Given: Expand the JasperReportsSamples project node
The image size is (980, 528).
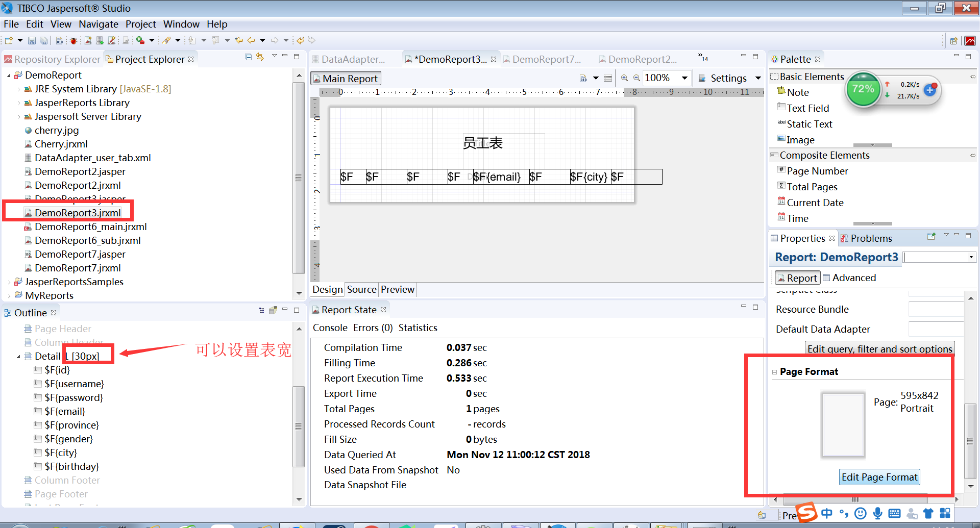Looking at the screenshot, I should [x=9, y=282].
